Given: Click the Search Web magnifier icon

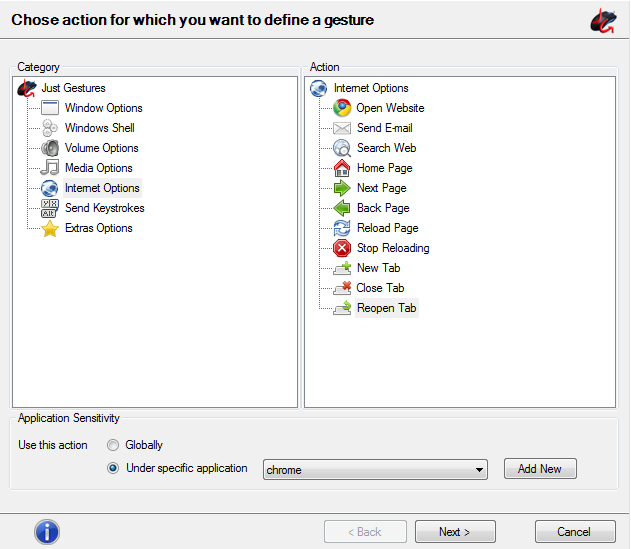Looking at the screenshot, I should 342,148.
